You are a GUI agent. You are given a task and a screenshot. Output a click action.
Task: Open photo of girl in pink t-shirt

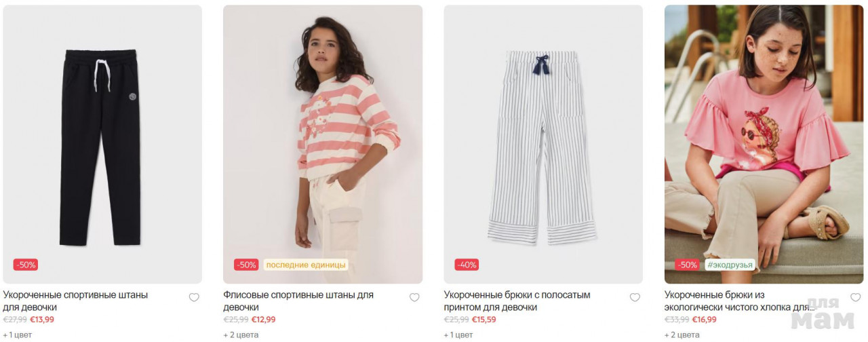[x=764, y=145]
